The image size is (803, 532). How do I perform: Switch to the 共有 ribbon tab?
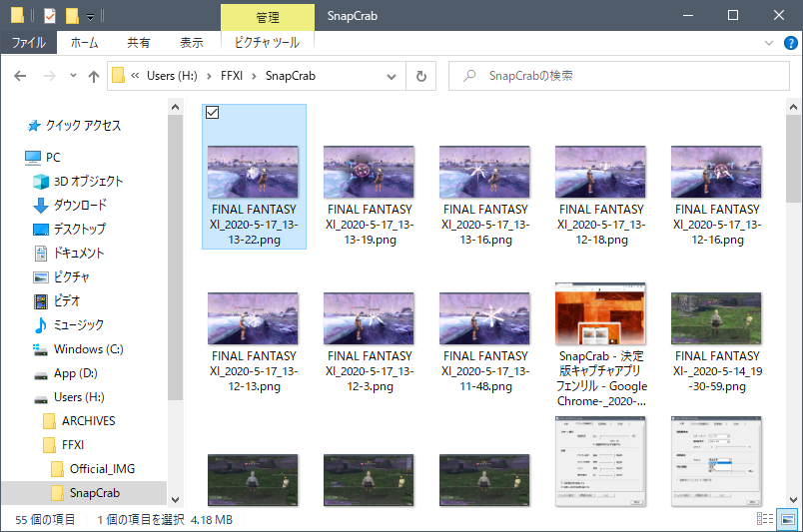coord(138,43)
